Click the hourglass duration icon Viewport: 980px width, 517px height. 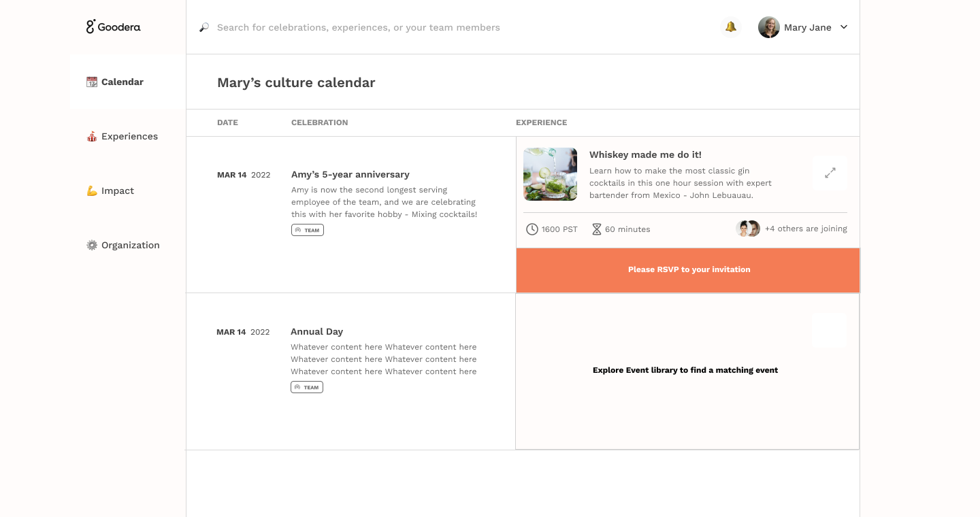(597, 229)
